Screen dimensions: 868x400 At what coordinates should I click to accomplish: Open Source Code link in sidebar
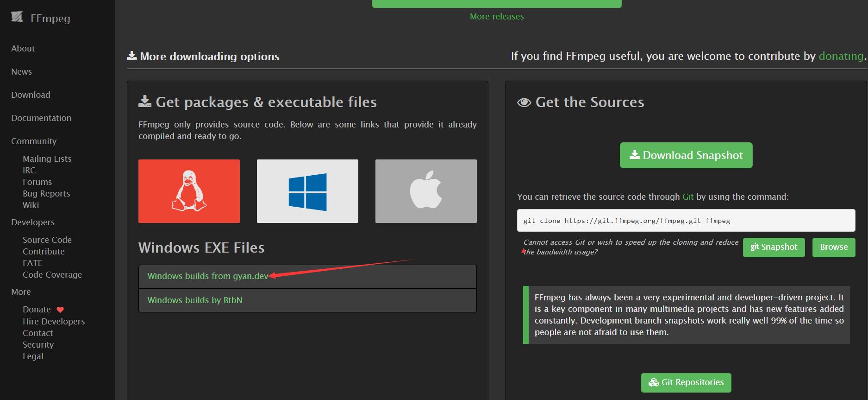tap(47, 240)
